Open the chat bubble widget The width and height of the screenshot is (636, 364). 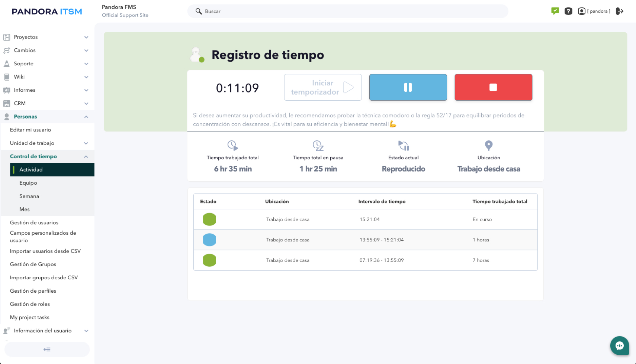tap(620, 346)
